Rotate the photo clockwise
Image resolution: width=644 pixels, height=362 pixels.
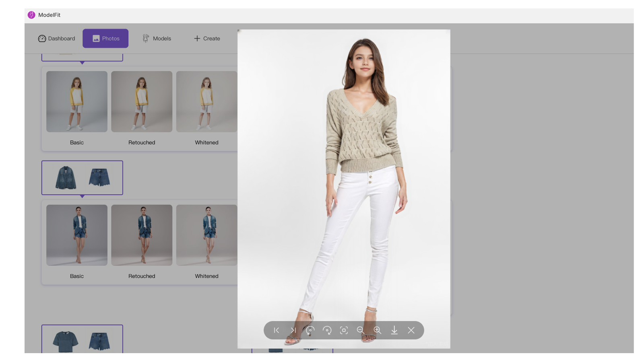click(328, 330)
